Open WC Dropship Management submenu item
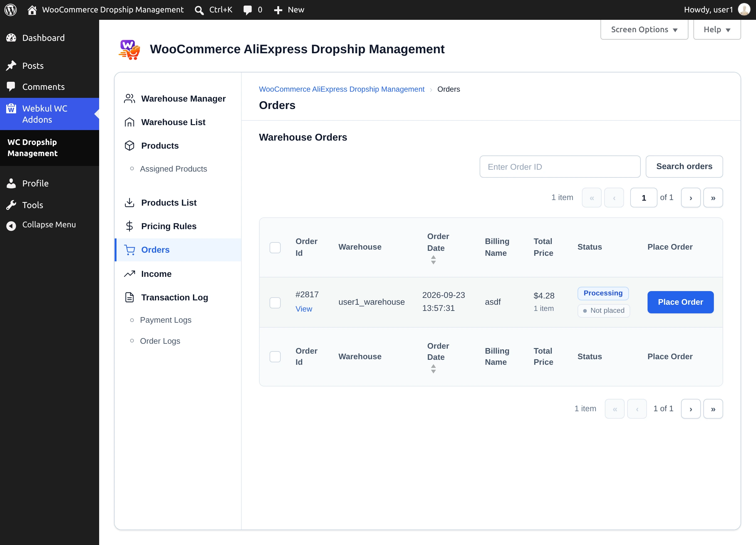Screen dimensions: 756x545 point(32,148)
